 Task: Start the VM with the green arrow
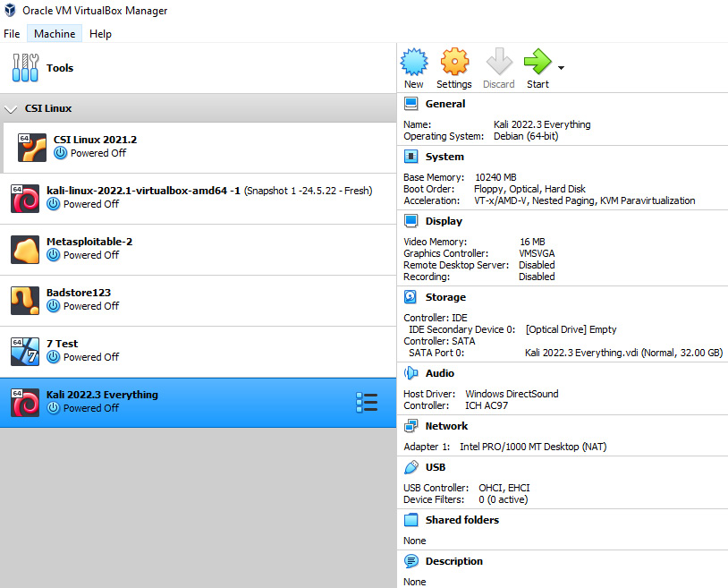click(x=538, y=62)
